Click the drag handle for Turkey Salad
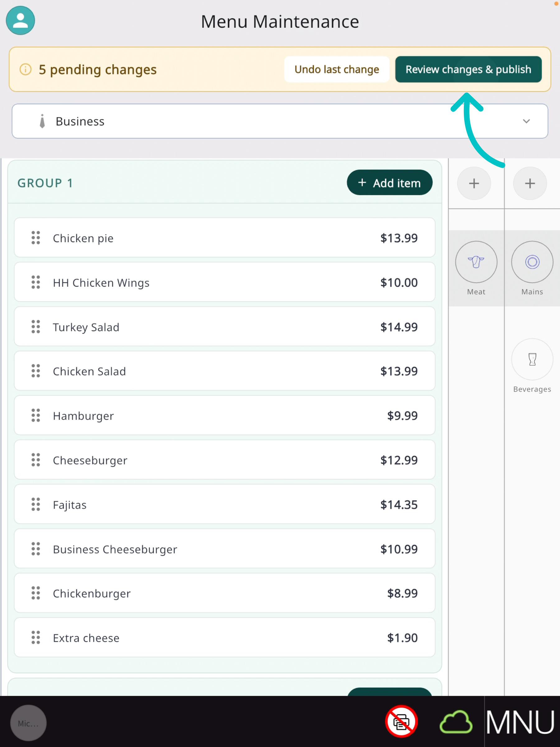This screenshot has width=560, height=747. 36,327
